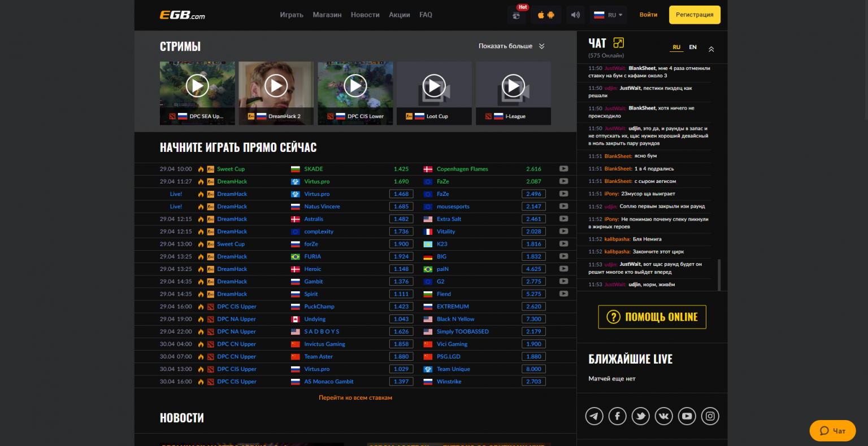
Task: Open video stream icon for SKADE match
Action: [563, 169]
